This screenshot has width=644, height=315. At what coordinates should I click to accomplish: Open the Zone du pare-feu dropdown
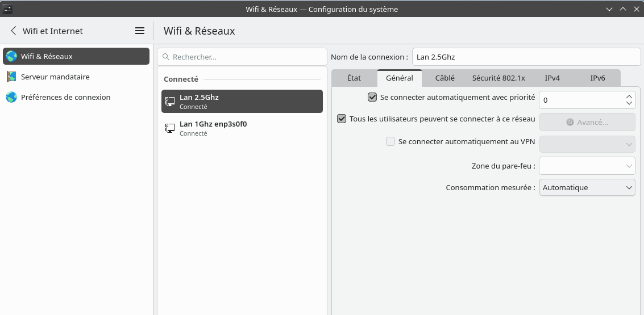click(587, 166)
